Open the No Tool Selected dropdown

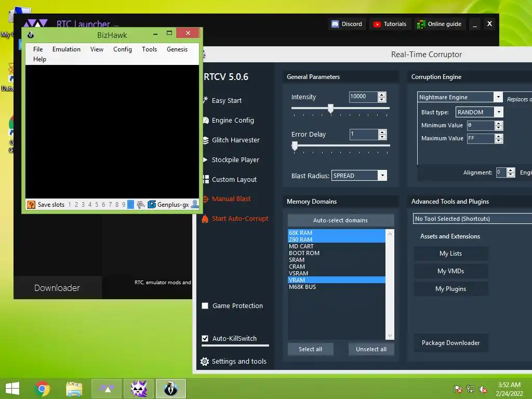[x=472, y=219]
